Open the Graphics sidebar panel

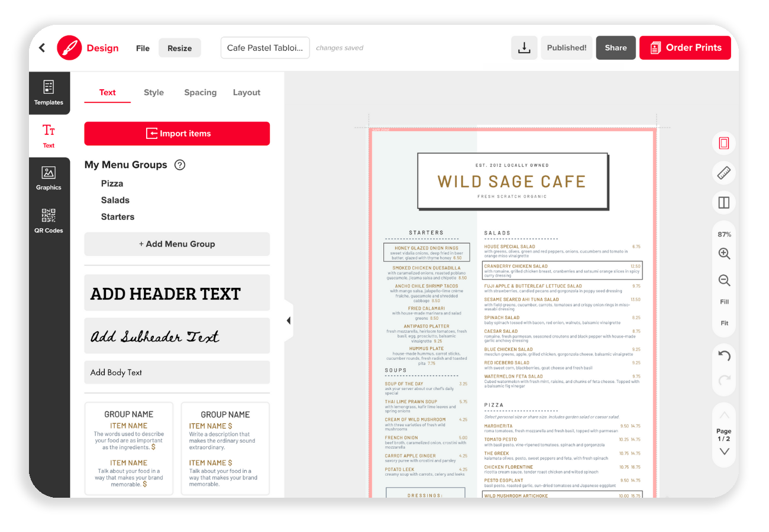tap(49, 178)
